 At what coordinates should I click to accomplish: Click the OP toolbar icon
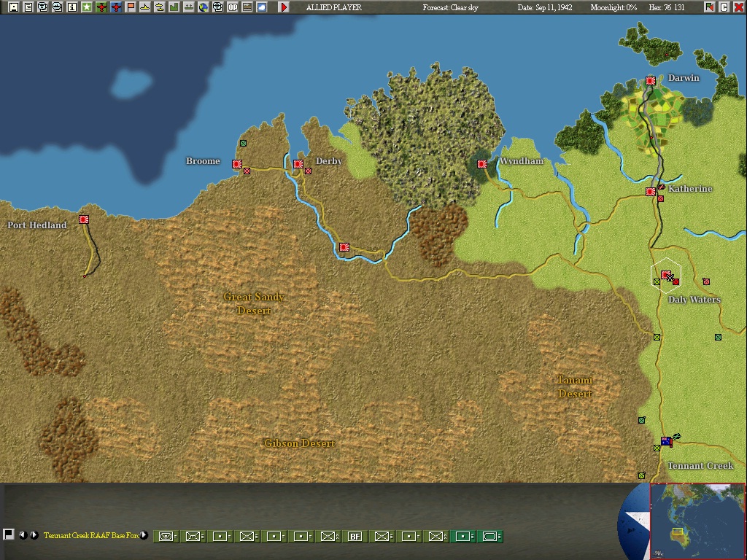[233, 7]
